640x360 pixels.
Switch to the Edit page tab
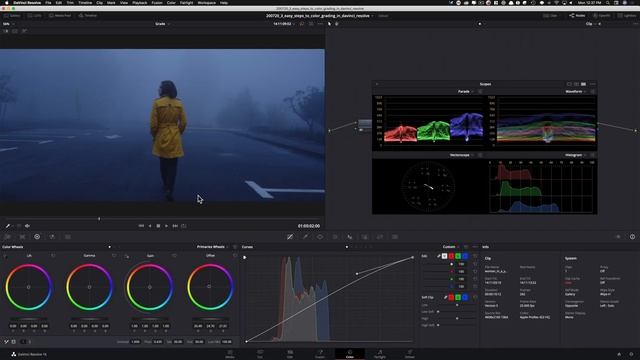point(290,354)
